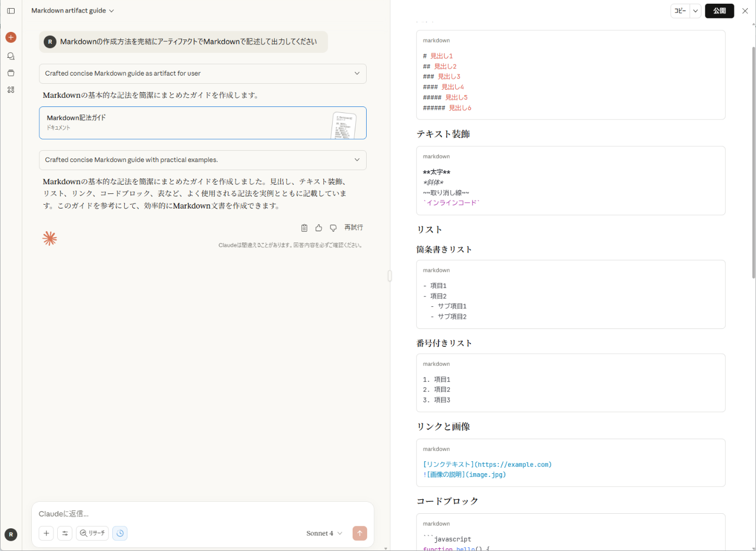Copy the response with the clipboard icon
Image resolution: width=756 pixels, height=551 pixels.
click(304, 228)
